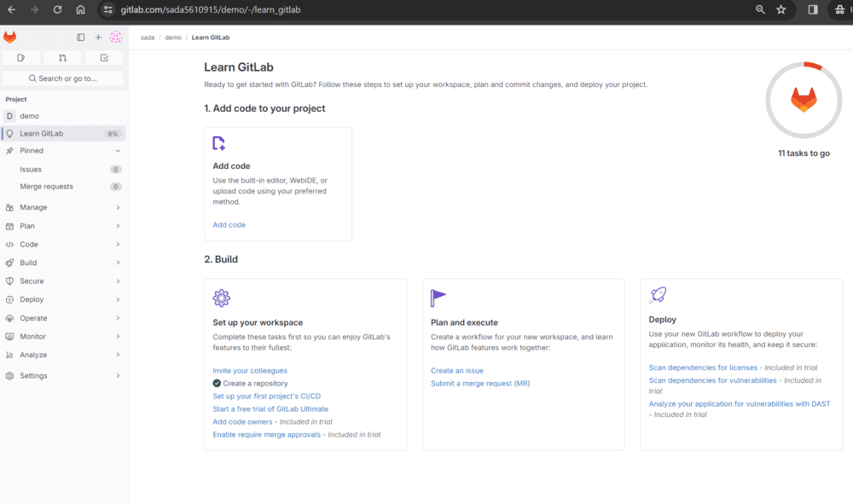This screenshot has width=853, height=504.
Task: Open Set up your first project's CI/CD
Action: (266, 397)
